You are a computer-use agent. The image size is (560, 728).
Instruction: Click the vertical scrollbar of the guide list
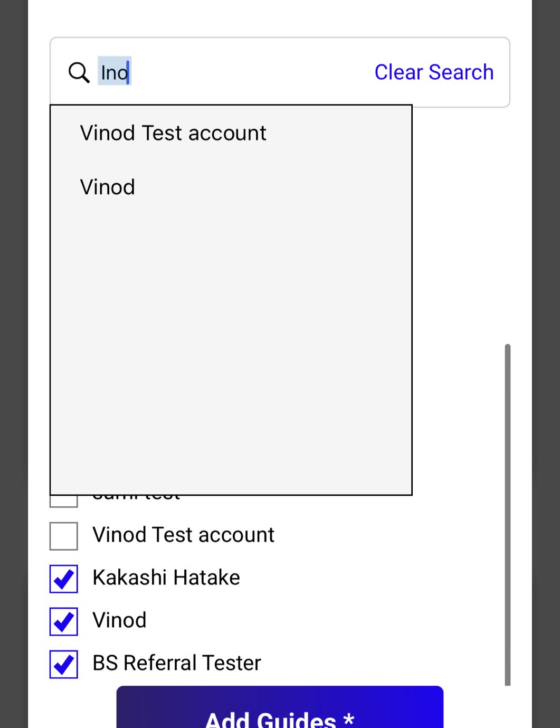(x=508, y=515)
